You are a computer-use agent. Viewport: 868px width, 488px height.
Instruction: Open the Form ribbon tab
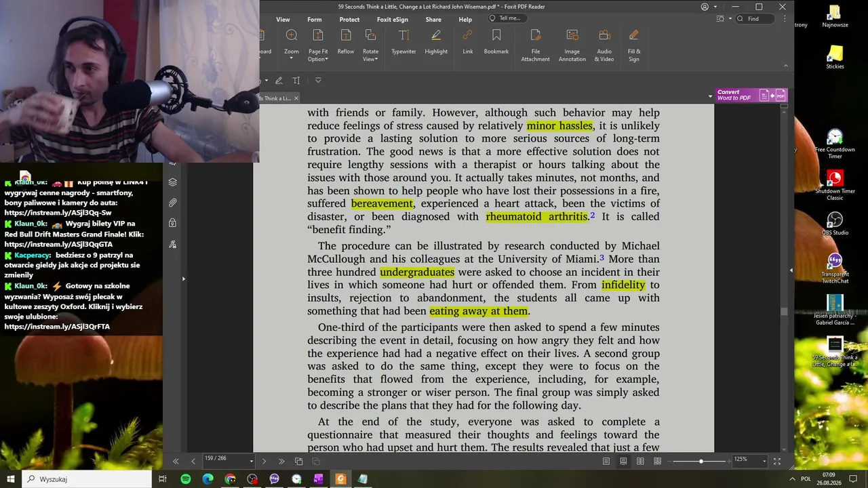click(x=315, y=20)
